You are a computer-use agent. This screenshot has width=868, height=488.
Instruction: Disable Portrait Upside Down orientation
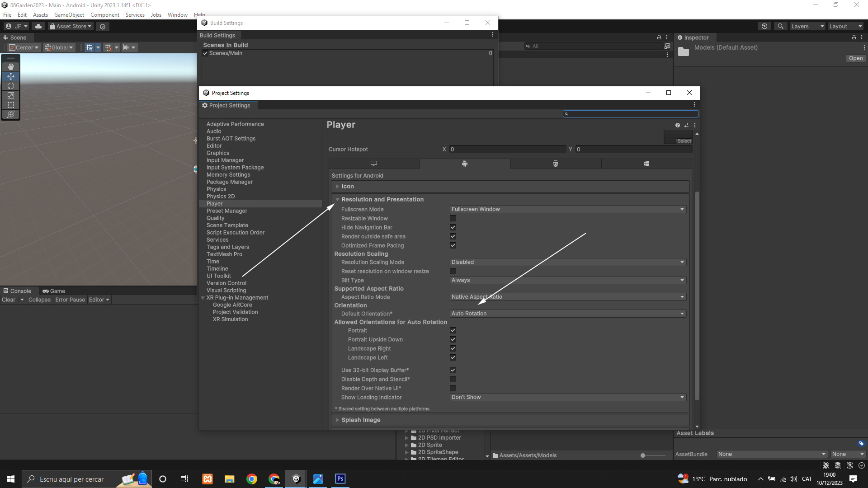[x=453, y=339]
